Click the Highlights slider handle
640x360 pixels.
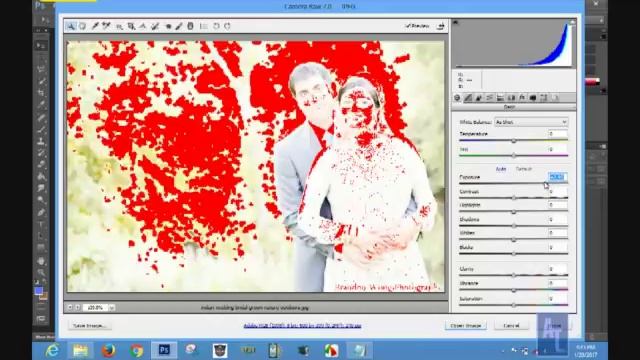tap(514, 212)
